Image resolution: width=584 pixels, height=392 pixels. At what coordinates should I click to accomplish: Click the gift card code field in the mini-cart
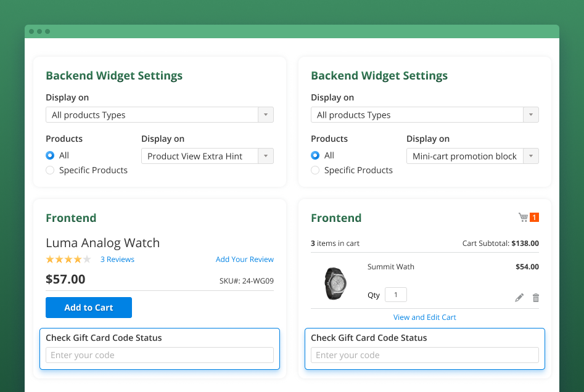(424, 355)
